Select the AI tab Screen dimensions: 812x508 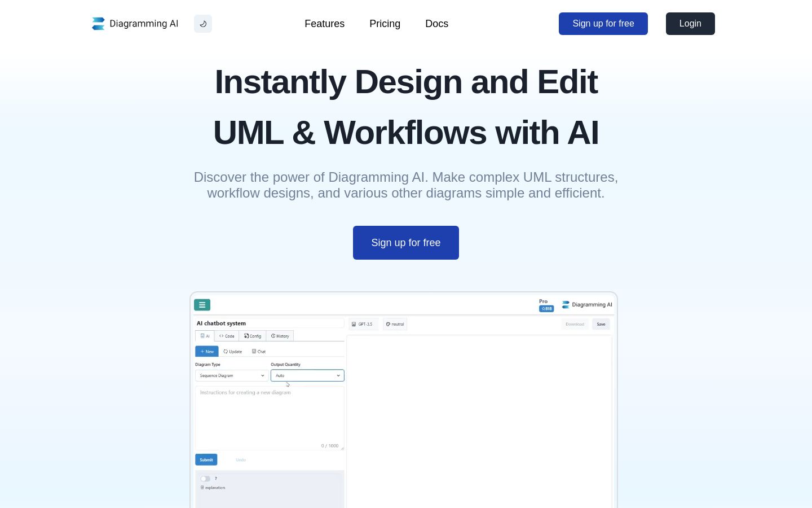point(205,336)
